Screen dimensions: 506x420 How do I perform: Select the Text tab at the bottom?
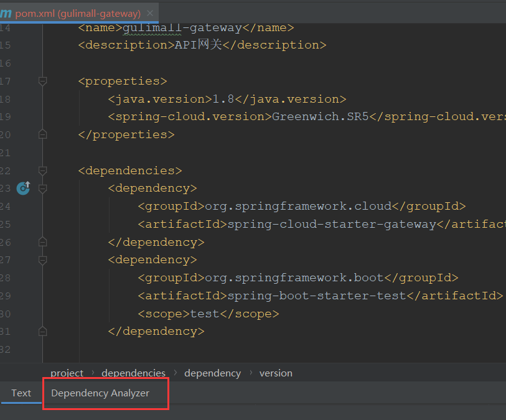(x=21, y=393)
